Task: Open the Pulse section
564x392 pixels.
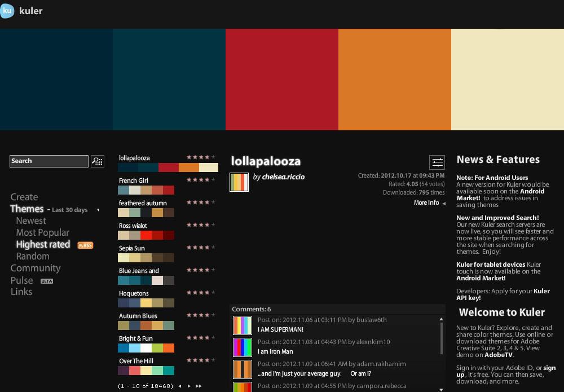Action: click(21, 280)
